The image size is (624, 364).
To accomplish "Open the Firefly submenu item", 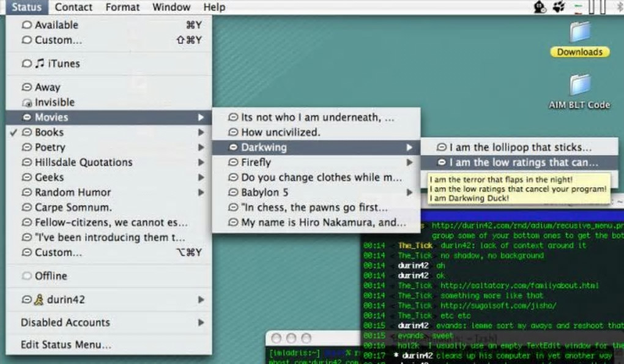I will (x=316, y=162).
